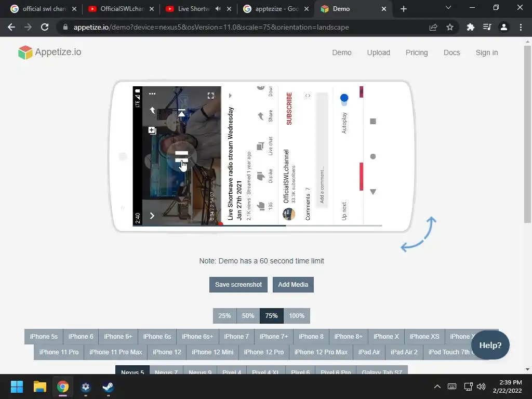Select the iPhone 12 Pro Max device
The width and height of the screenshot is (532, 399).
[x=321, y=352]
